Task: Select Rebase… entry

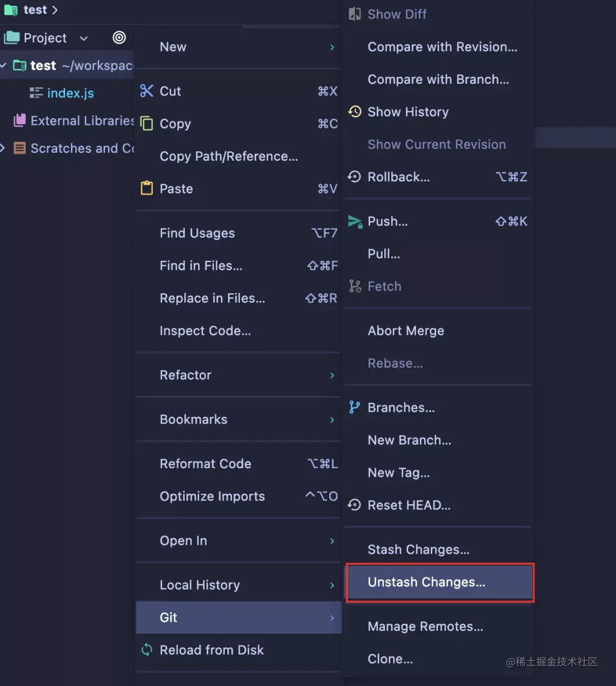Action: [x=438, y=363]
